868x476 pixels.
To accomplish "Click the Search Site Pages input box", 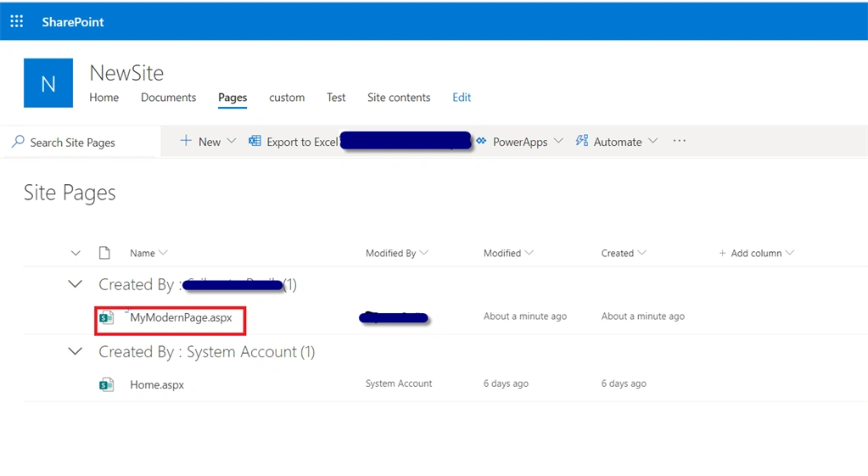I will 81,143.
